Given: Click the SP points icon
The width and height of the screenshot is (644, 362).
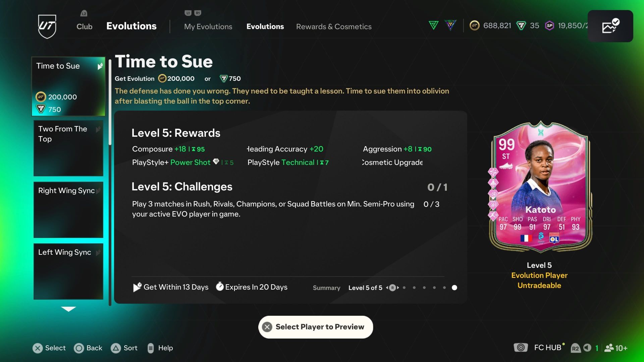Looking at the screenshot, I should click(549, 25).
